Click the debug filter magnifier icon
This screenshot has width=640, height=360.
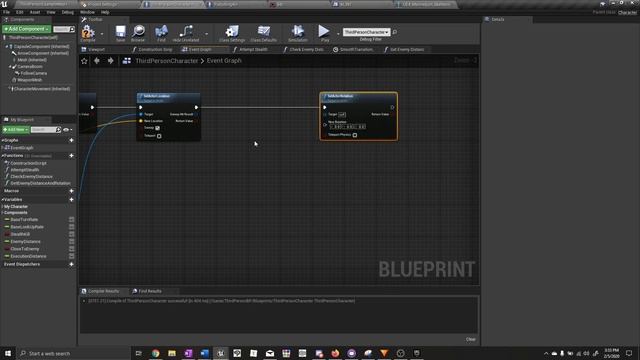(395, 32)
